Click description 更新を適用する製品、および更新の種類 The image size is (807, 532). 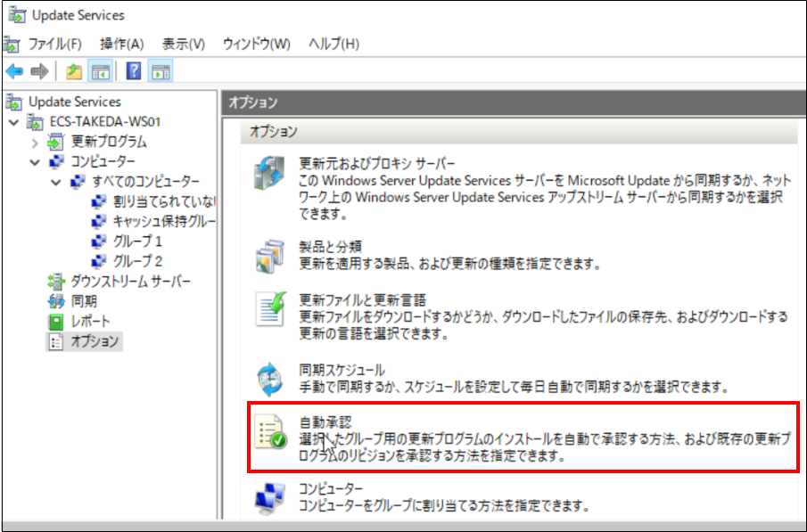click(x=450, y=264)
